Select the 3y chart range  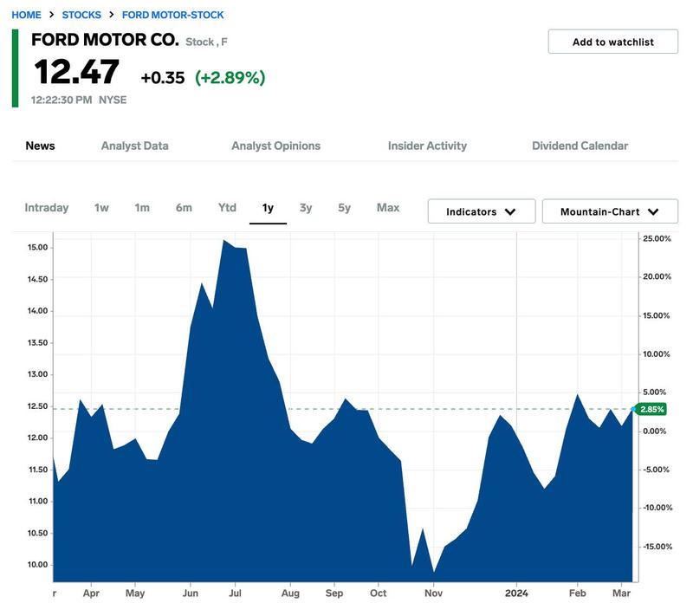[x=306, y=208]
